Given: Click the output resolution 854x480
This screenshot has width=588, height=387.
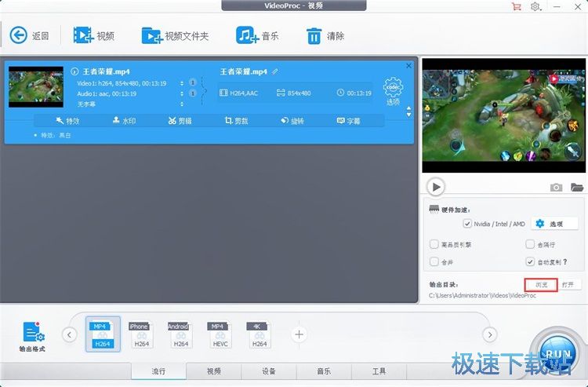Looking at the screenshot, I should pyautogui.click(x=299, y=93).
